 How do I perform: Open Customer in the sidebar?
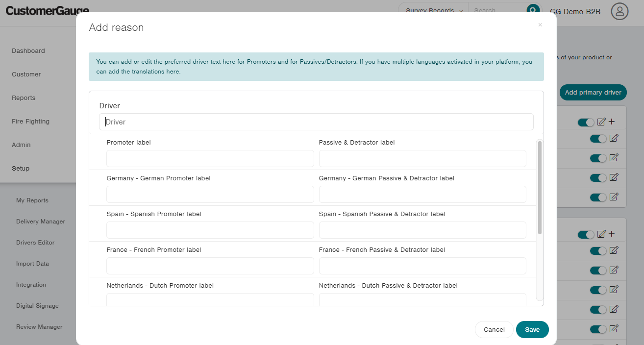(26, 74)
